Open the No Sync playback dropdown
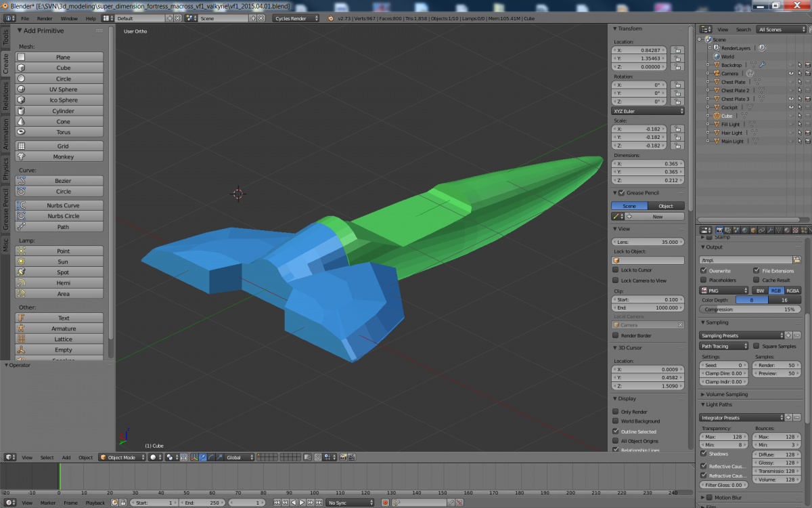Screen dimensions: 812x508 coord(351,503)
